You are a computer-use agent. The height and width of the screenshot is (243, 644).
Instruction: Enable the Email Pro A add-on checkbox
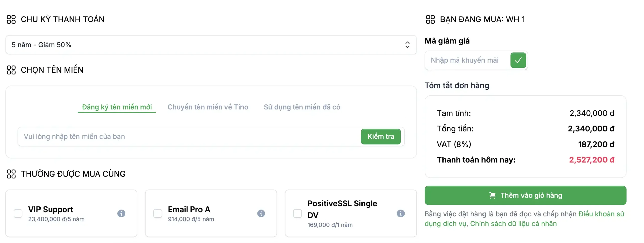(x=158, y=213)
